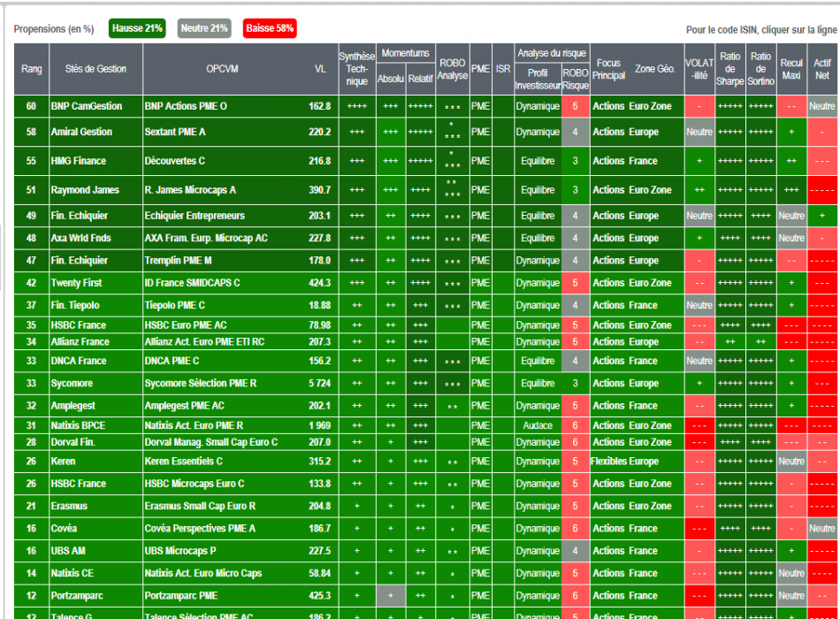This screenshot has height=619, width=840.
Task: Click the Absolu momentum sub-header
Action: click(x=391, y=79)
